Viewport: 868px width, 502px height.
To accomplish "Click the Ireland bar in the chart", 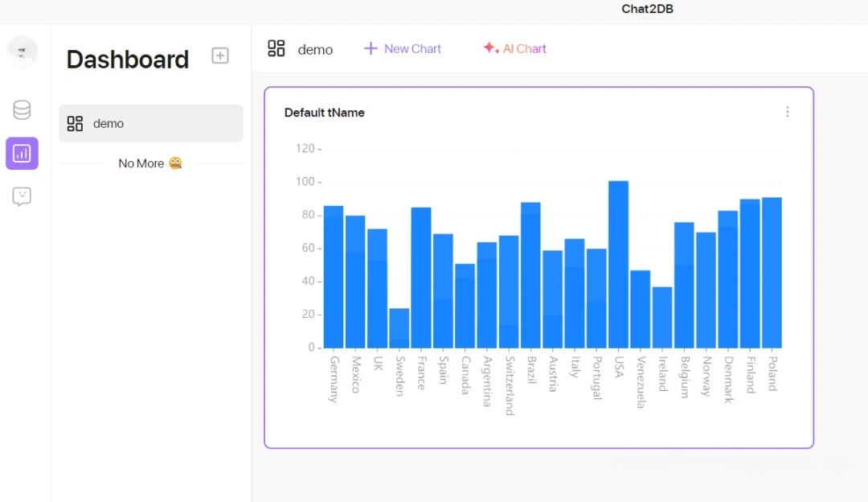I will (662, 318).
